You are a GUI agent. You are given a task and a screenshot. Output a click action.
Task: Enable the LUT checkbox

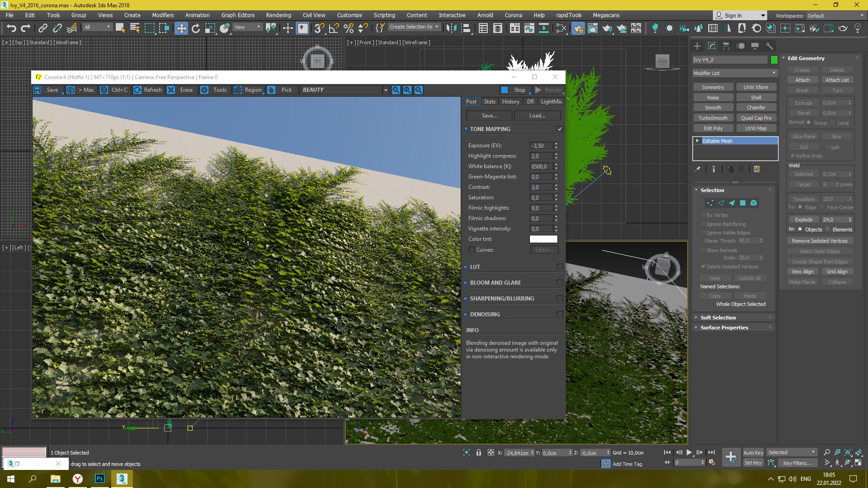[560, 267]
